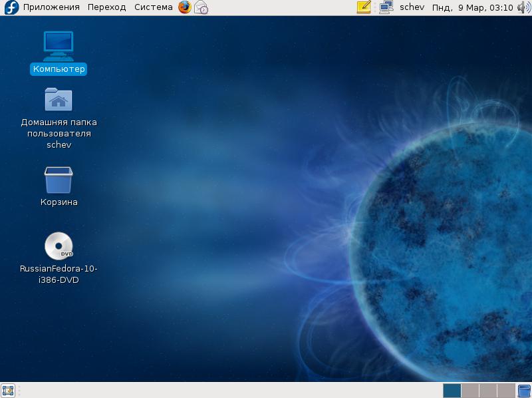Click the Show Desktop button in bottom panel
Image resolution: width=532 pixels, height=398 pixels.
tap(8, 391)
